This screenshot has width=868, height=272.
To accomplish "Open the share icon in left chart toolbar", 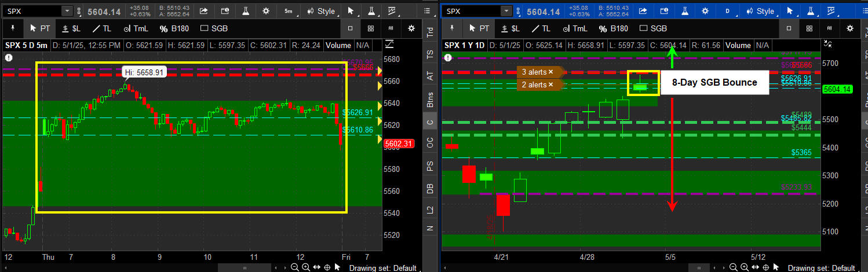I will [x=203, y=11].
